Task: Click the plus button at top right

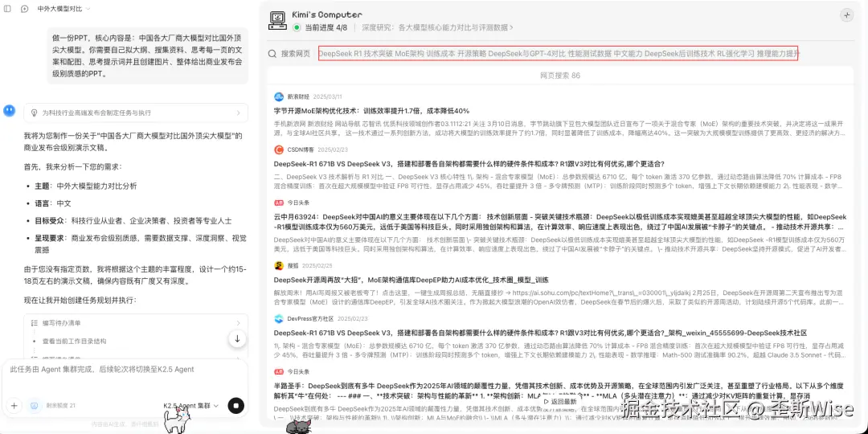Action: coord(847,15)
